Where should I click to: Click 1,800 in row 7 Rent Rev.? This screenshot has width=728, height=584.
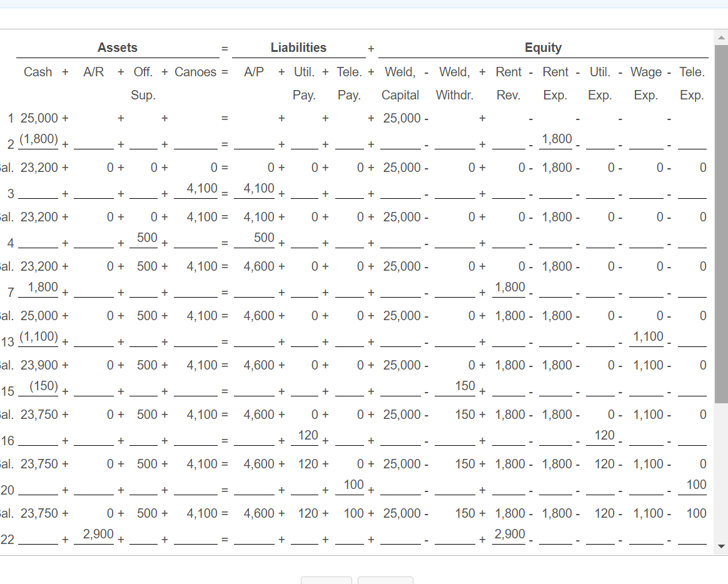510,287
